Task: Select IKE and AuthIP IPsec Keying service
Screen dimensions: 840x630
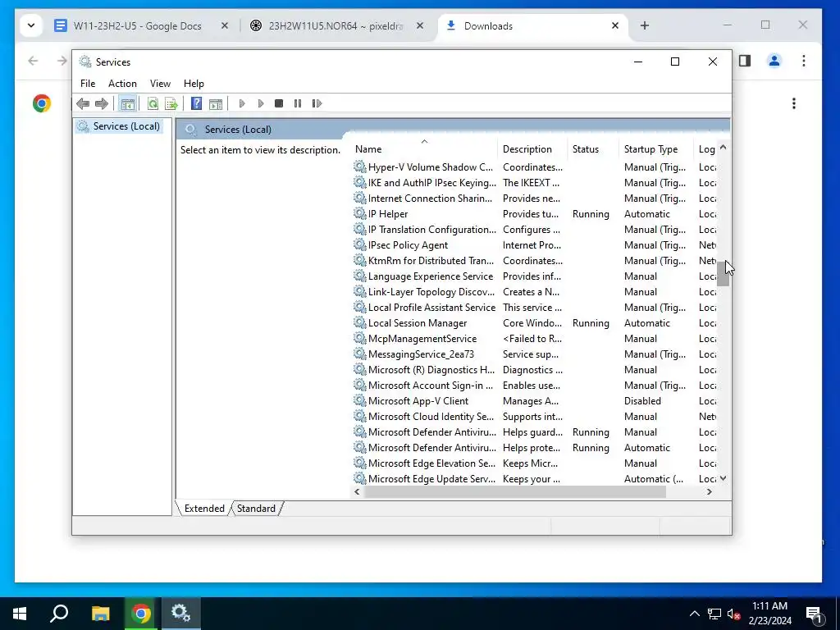Action: click(x=535, y=183)
